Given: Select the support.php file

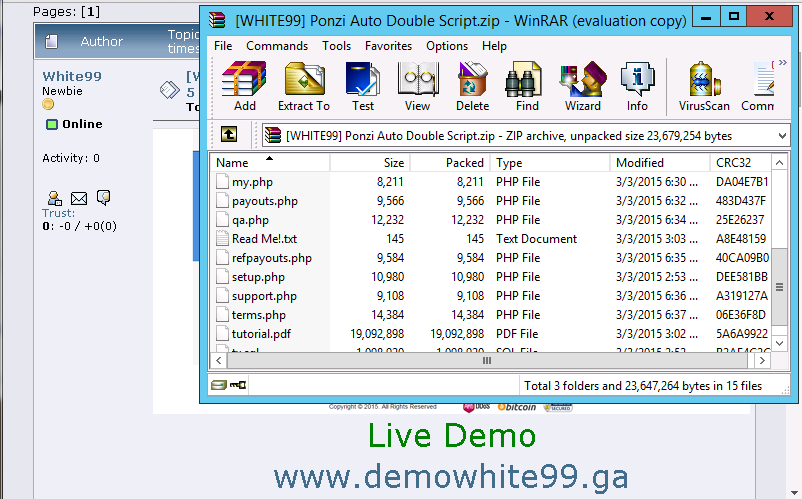Looking at the screenshot, I should (x=264, y=296).
